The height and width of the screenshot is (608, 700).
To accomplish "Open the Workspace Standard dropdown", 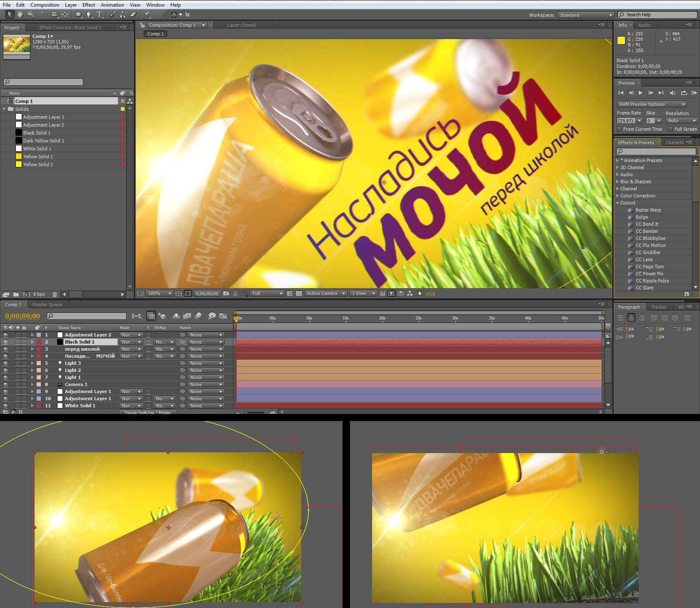I will pyautogui.click(x=585, y=15).
